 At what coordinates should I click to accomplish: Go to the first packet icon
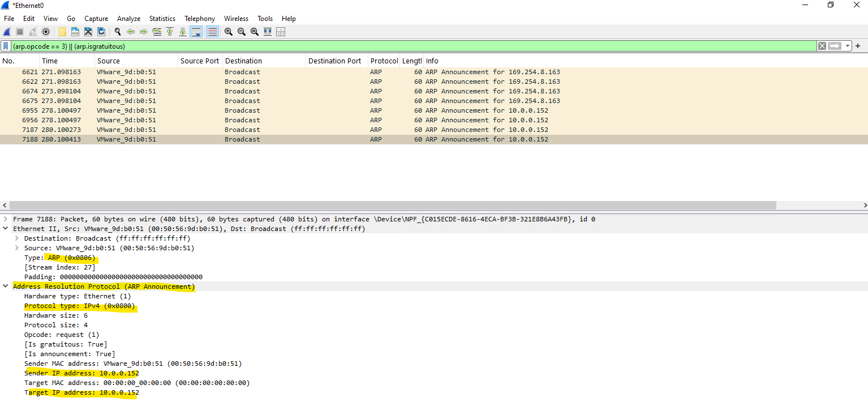click(x=170, y=32)
